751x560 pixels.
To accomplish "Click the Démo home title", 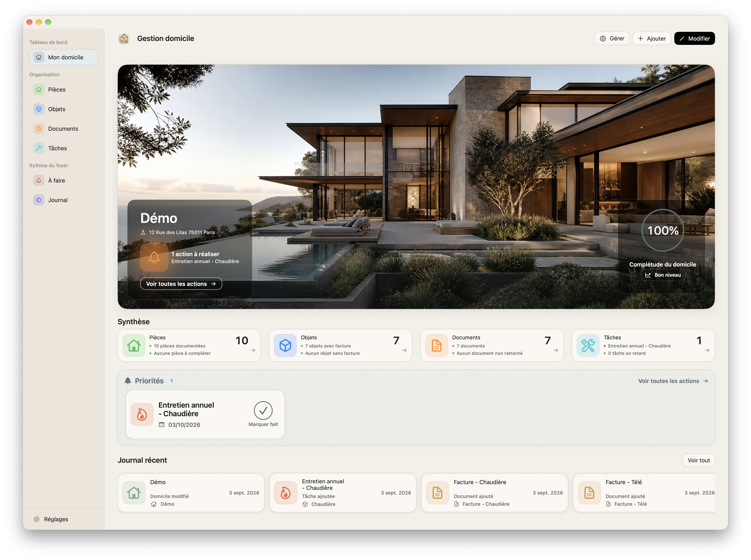I will tap(159, 218).
